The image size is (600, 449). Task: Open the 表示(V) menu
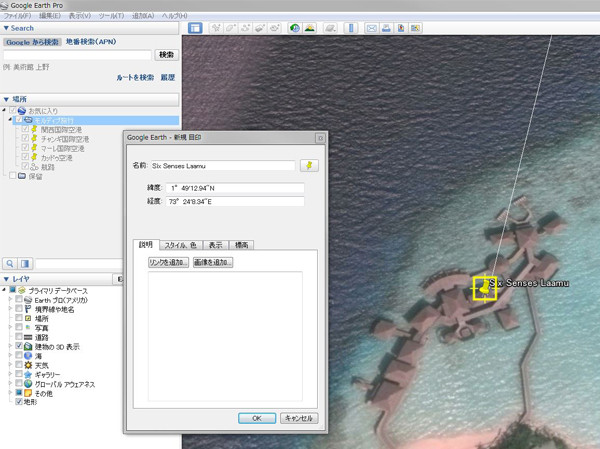(80, 16)
